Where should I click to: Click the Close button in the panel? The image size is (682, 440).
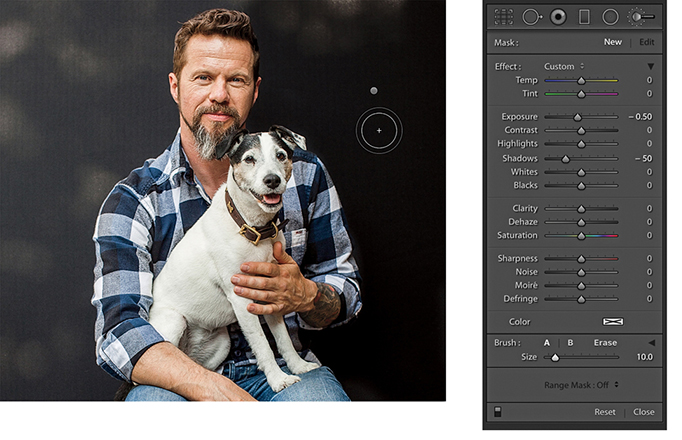pos(643,412)
